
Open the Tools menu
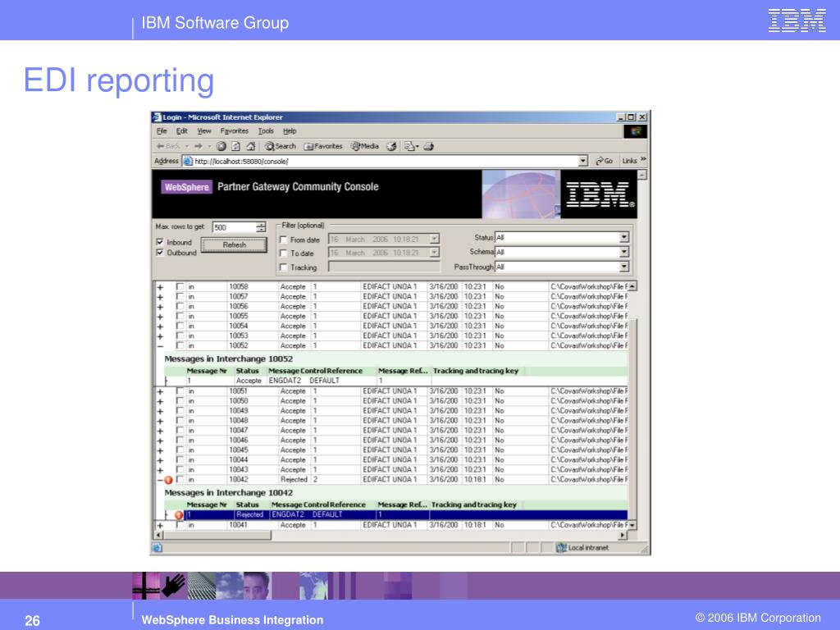point(266,131)
